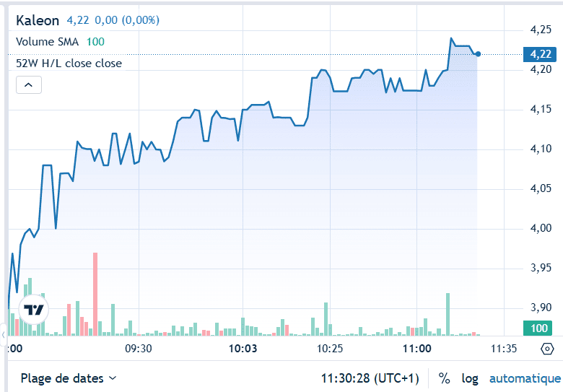Click the Kaleon symbol title

click(x=38, y=21)
